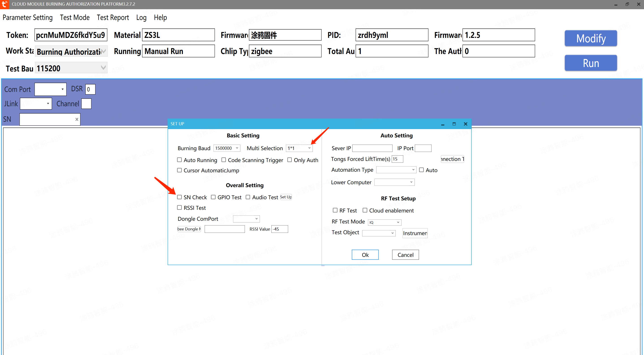The image size is (644, 355).
Task: Open Audio Test Set Up button
Action: pyautogui.click(x=286, y=197)
